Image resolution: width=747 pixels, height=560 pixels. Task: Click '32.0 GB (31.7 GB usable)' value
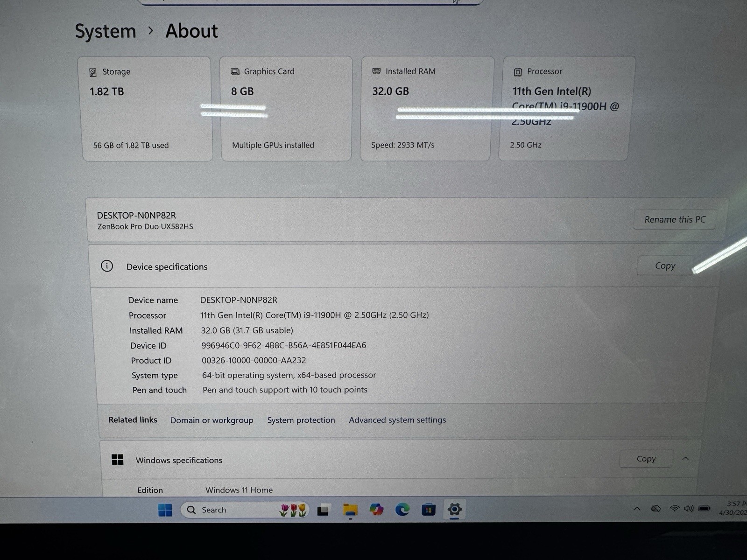[x=247, y=330]
